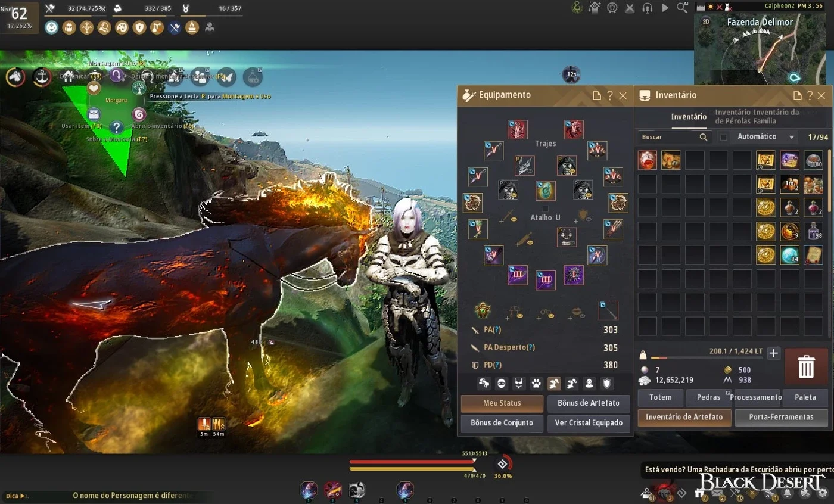Open the Automático sorting dropdown
The height and width of the screenshot is (504, 834).
coord(765,137)
